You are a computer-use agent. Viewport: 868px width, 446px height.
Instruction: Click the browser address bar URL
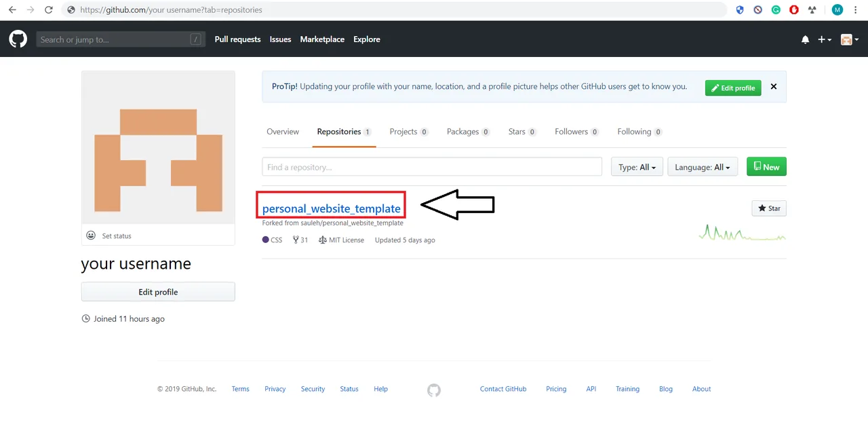click(x=171, y=10)
